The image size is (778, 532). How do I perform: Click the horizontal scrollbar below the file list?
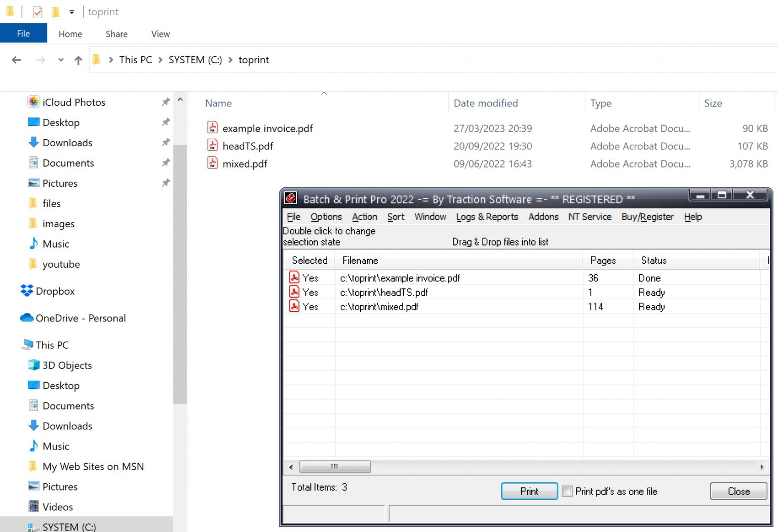[x=334, y=466]
